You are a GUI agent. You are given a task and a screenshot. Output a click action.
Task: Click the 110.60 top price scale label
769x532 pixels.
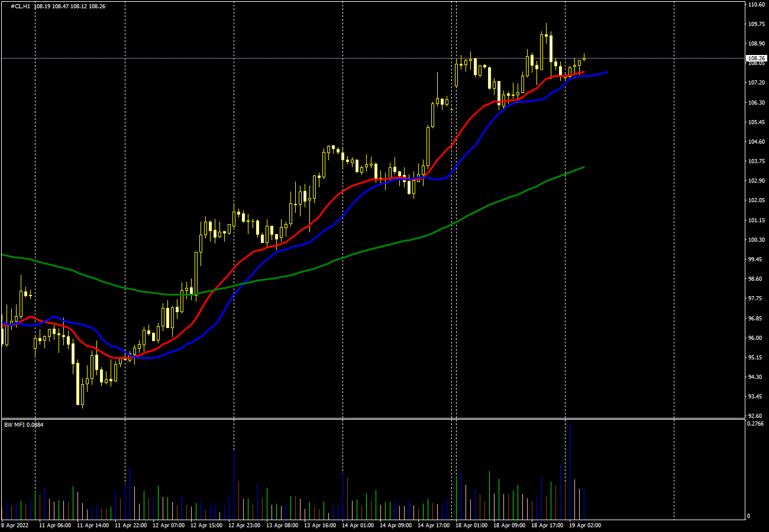(x=756, y=5)
